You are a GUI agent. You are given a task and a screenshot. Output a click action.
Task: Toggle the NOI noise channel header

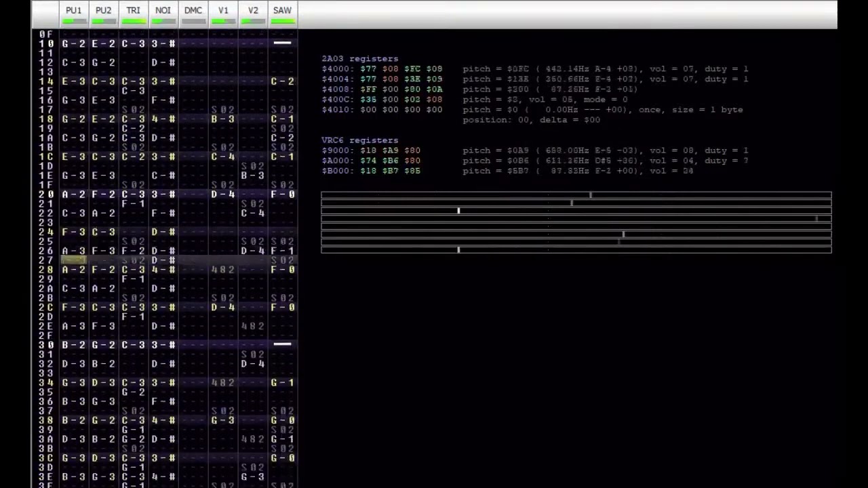[163, 14]
